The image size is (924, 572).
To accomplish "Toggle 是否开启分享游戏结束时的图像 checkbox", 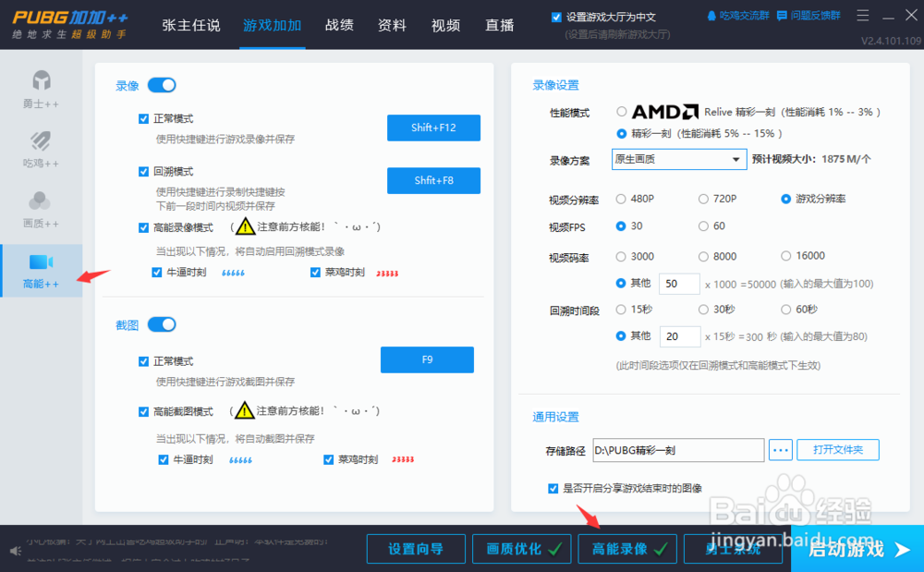I will click(x=553, y=488).
